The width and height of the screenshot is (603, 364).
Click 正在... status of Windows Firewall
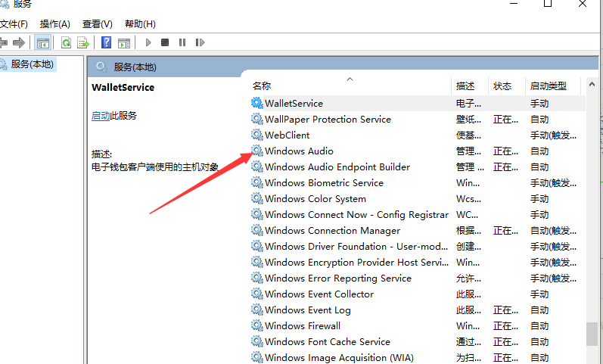coord(505,326)
